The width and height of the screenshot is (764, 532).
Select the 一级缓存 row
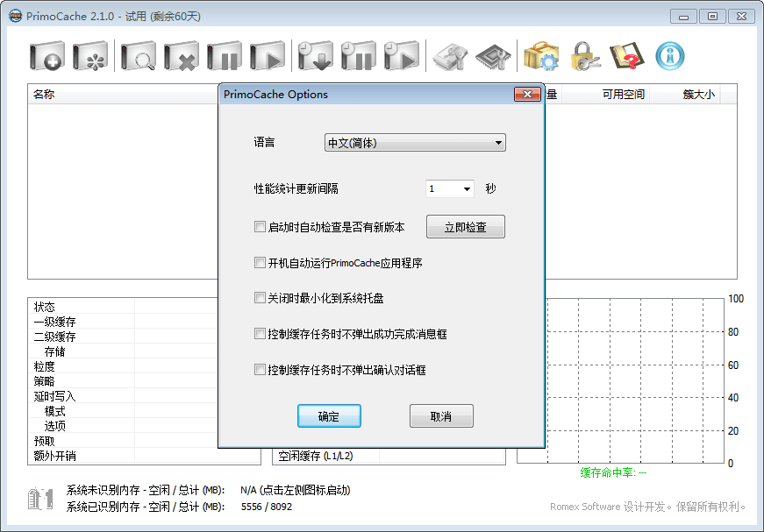(x=122, y=322)
